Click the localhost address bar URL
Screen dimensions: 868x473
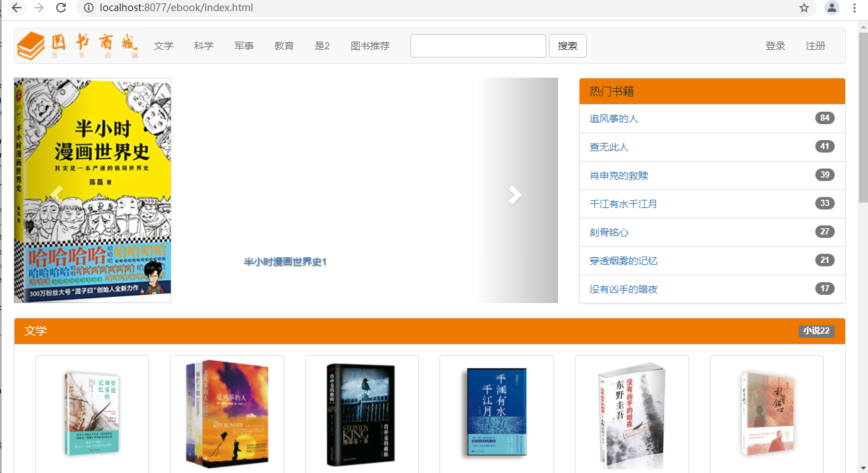pos(176,8)
